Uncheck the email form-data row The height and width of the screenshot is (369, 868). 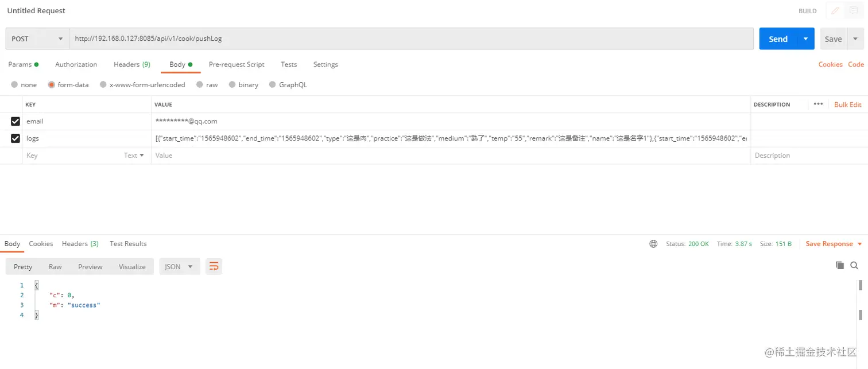point(14,121)
